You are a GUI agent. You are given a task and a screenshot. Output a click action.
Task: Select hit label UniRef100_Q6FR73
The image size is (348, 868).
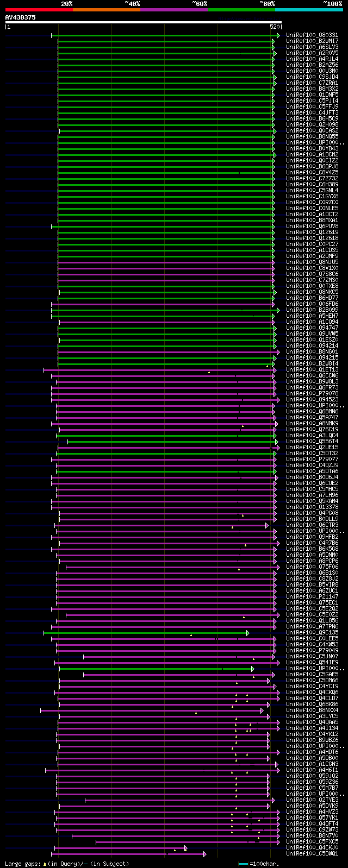(x=312, y=388)
